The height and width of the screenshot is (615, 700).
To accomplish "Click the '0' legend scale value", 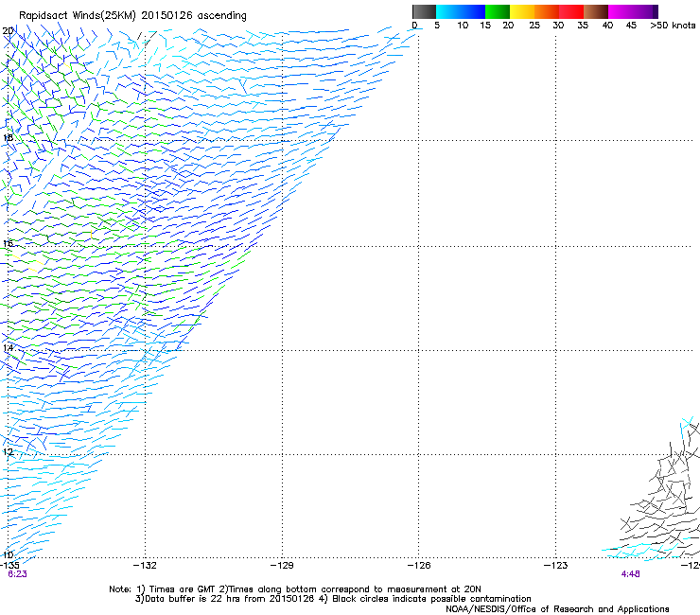I will 414,26.
